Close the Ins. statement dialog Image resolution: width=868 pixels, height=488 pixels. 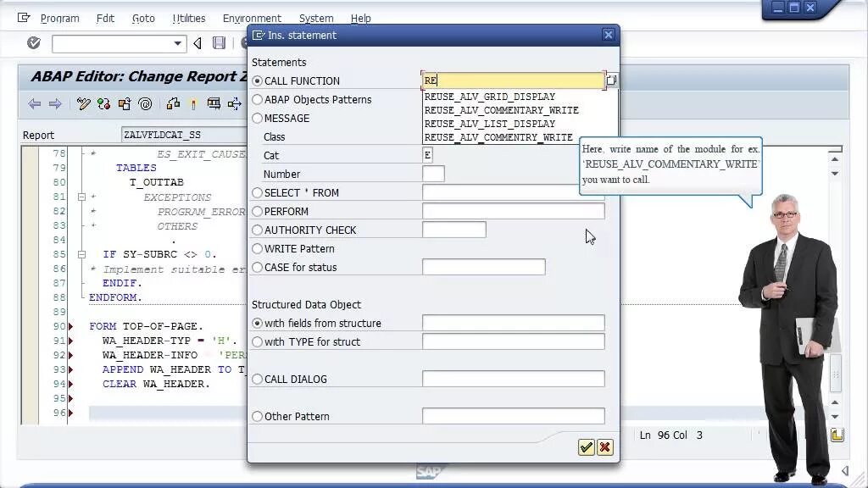tap(609, 35)
